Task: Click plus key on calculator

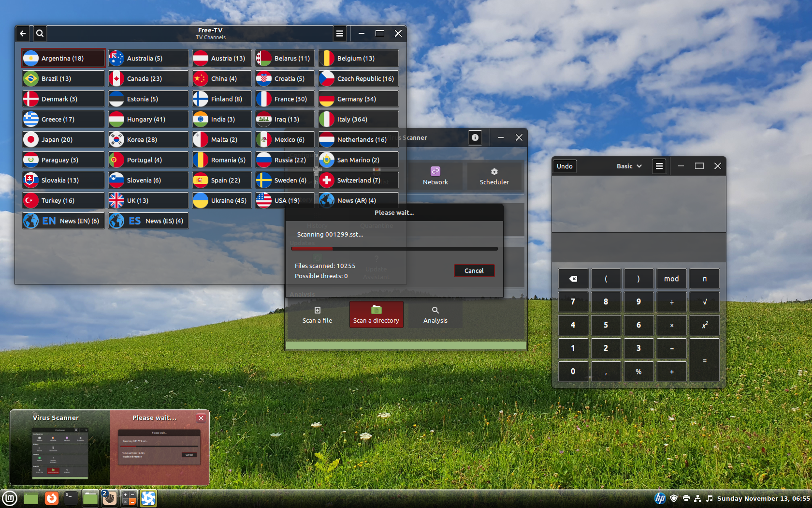Action: [672, 372]
